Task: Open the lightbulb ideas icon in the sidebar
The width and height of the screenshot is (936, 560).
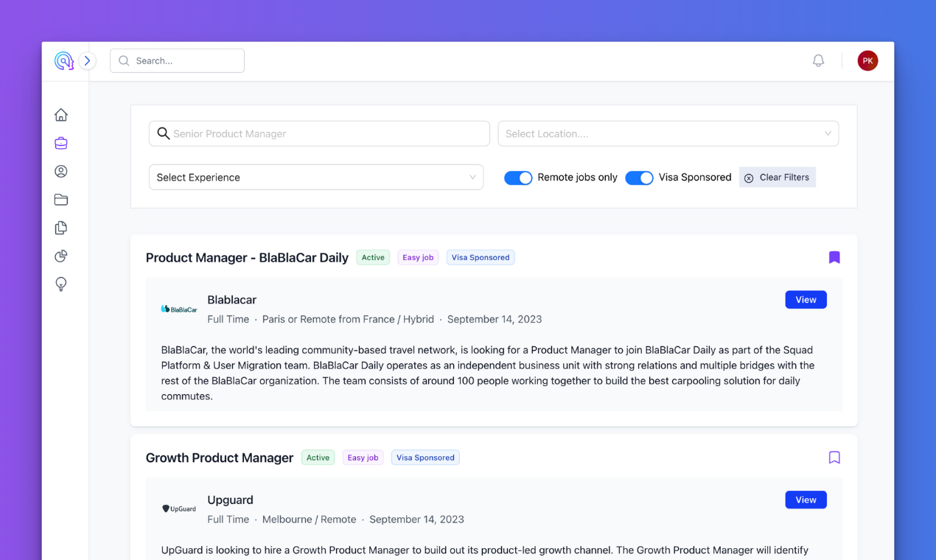Action: [61, 284]
